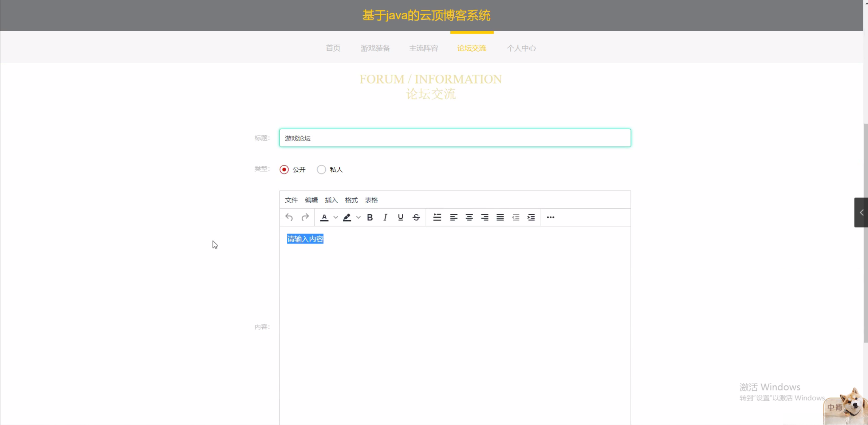Open the 插入 editor menu

pyautogui.click(x=331, y=200)
